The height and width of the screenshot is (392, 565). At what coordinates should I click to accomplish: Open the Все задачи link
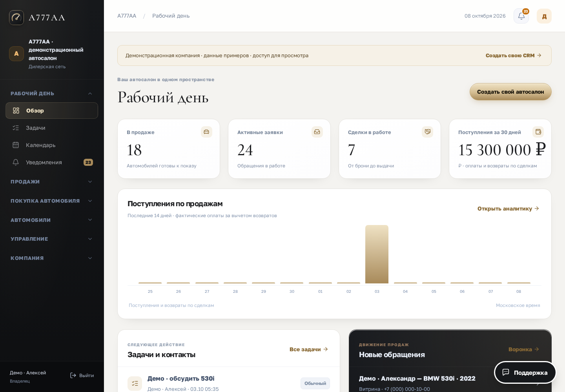click(x=309, y=349)
